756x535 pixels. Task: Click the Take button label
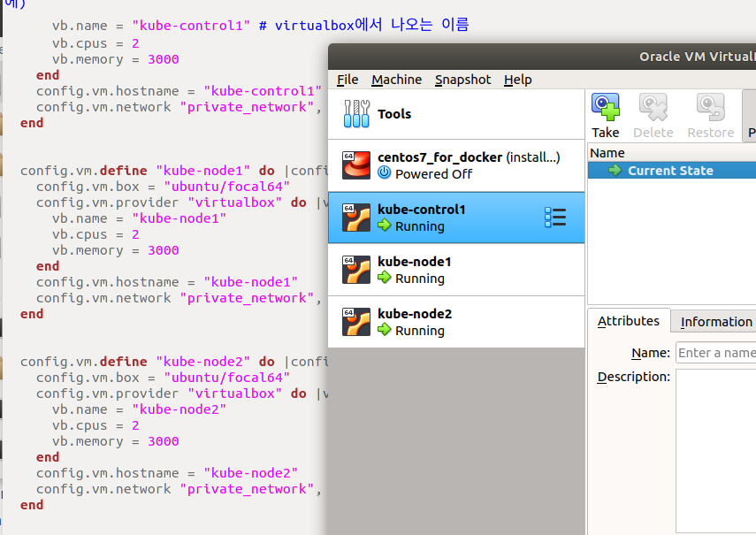(606, 133)
